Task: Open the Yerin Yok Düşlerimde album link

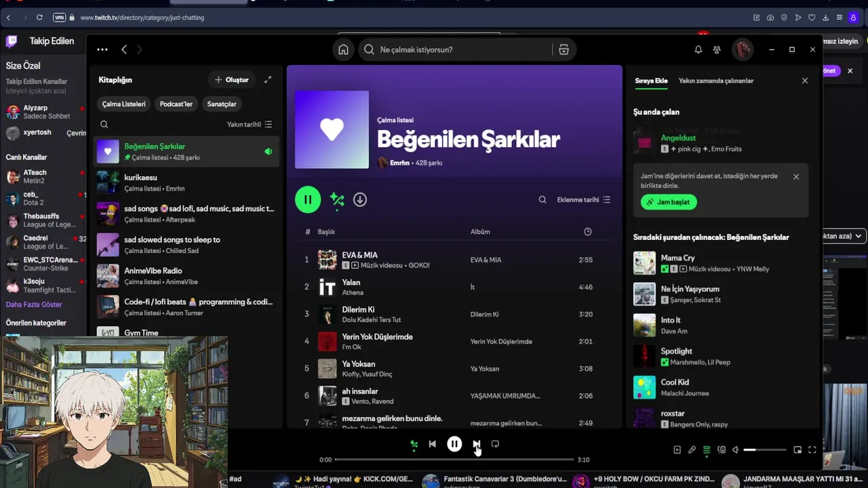Action: click(501, 342)
